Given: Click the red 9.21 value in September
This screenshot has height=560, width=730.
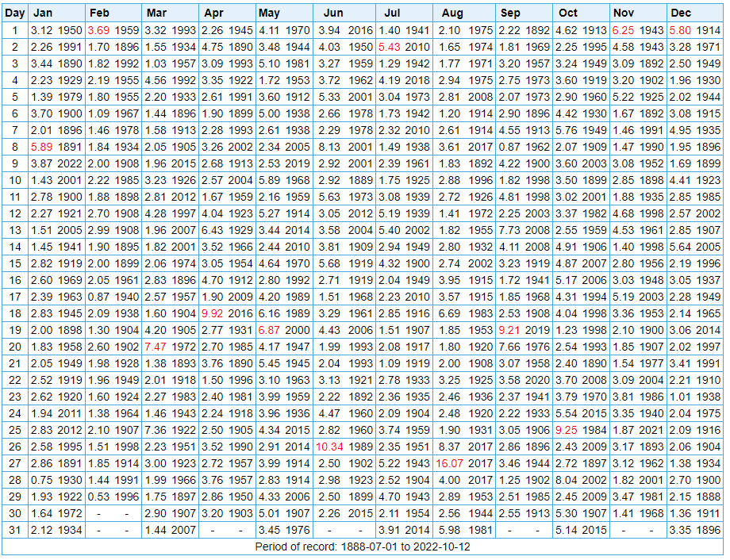Looking at the screenshot, I should click(x=509, y=330).
